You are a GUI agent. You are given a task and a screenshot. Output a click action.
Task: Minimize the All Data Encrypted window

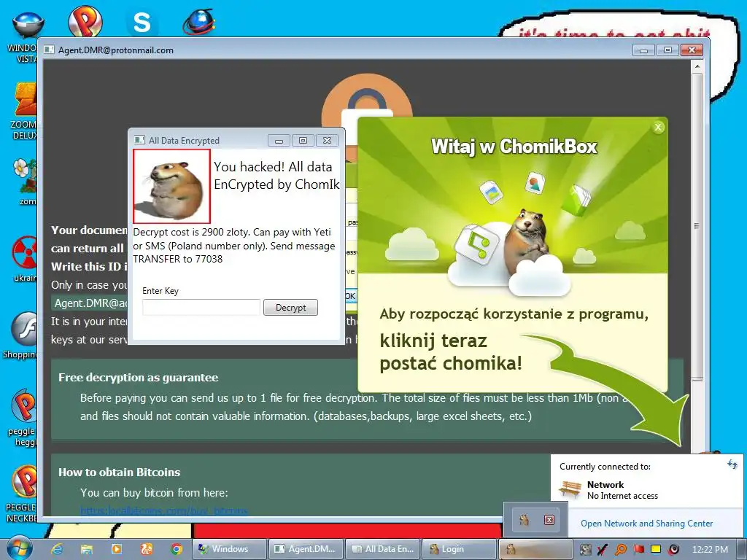[279, 141]
